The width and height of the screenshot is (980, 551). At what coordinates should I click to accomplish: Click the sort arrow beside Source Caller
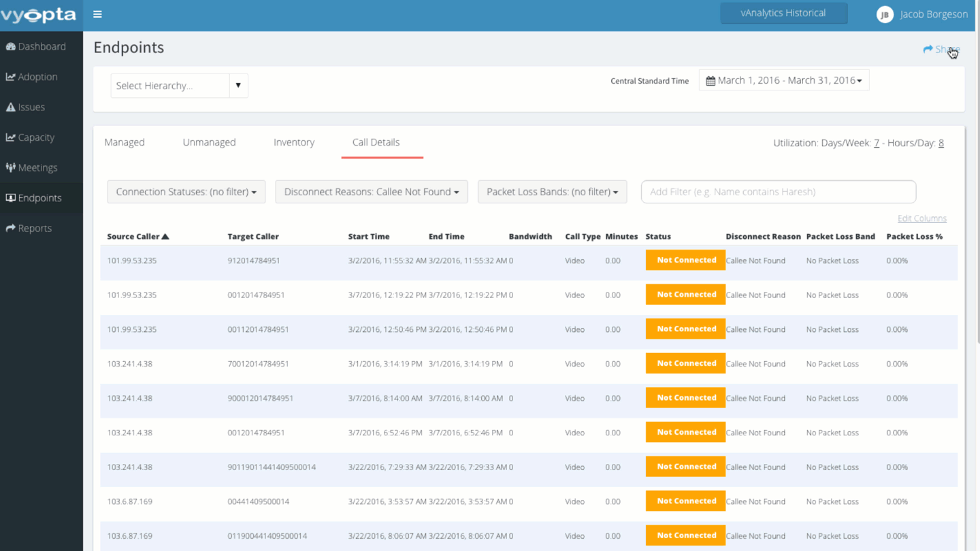coord(165,237)
